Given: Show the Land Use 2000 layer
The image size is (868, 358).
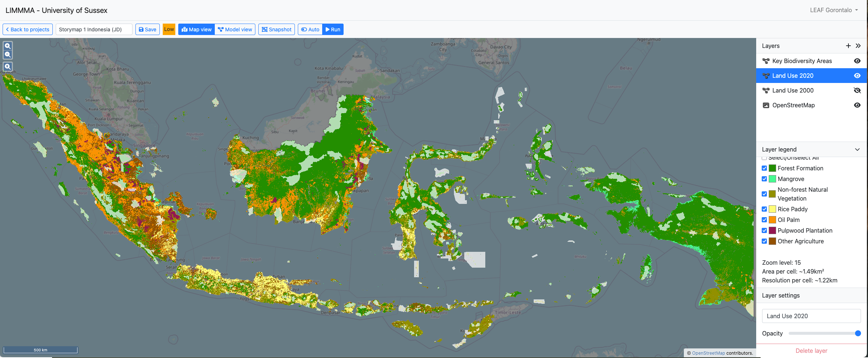Looking at the screenshot, I should tap(857, 90).
